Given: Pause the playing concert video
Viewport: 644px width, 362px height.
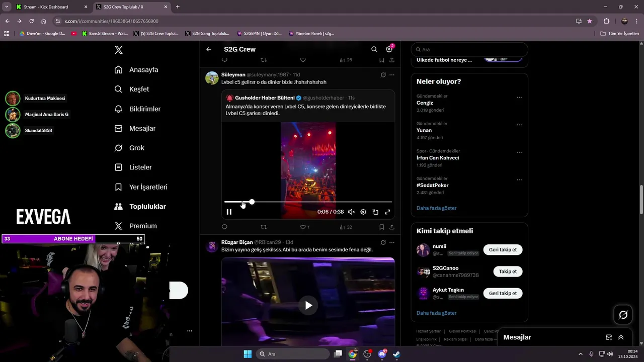Looking at the screenshot, I should pos(229,212).
